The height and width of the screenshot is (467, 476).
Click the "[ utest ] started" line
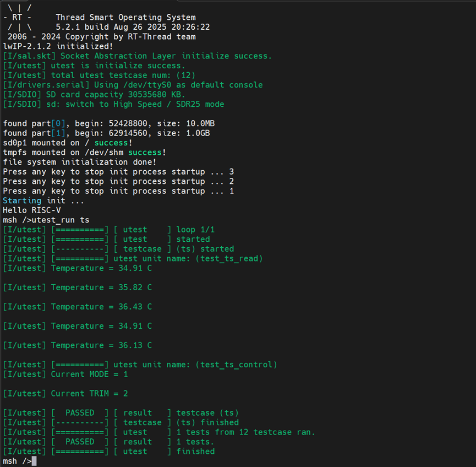point(106,239)
